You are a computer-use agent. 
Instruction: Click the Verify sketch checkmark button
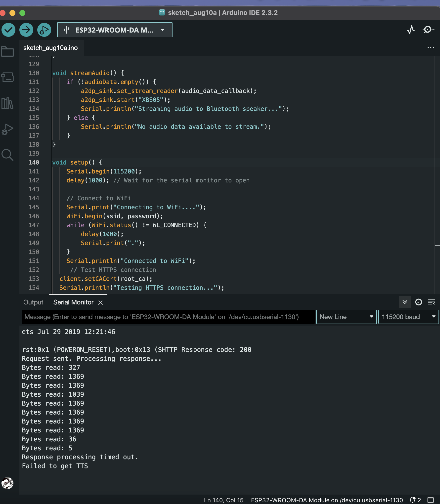click(8, 30)
